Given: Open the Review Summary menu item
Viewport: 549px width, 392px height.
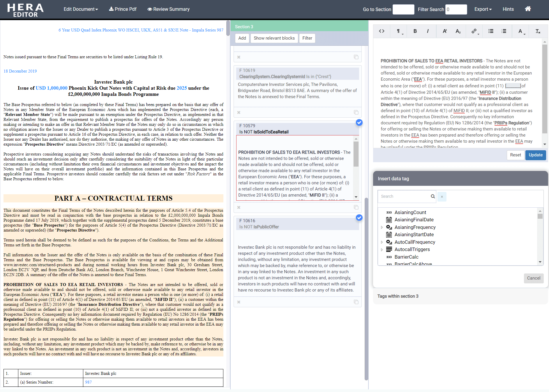Looking at the screenshot, I should pyautogui.click(x=168, y=9).
